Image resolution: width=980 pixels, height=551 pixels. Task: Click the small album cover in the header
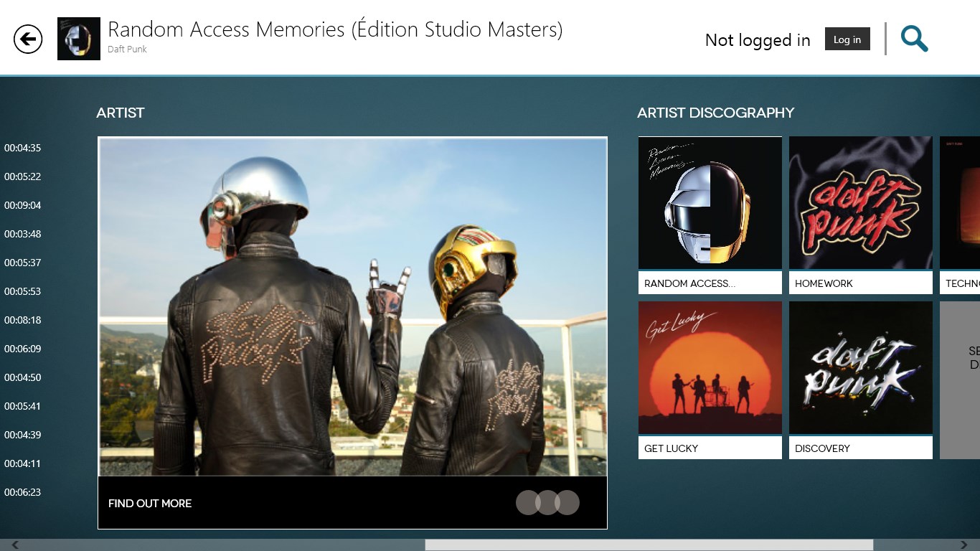[x=79, y=39]
